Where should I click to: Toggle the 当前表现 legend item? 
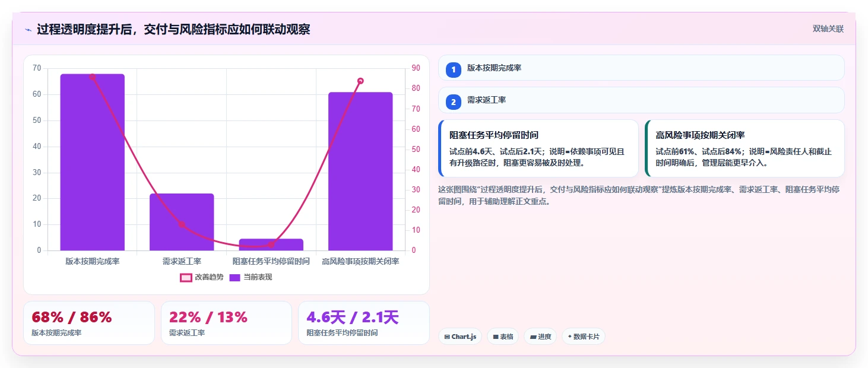251,277
